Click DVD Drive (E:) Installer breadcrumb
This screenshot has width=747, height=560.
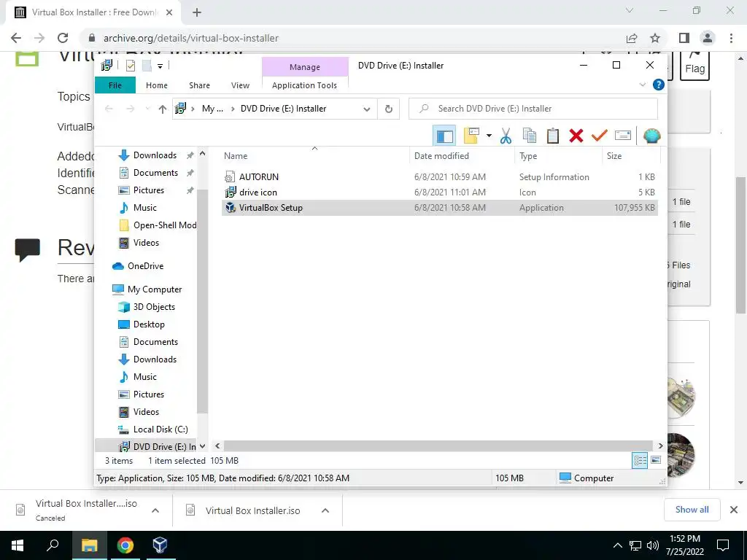click(x=284, y=109)
